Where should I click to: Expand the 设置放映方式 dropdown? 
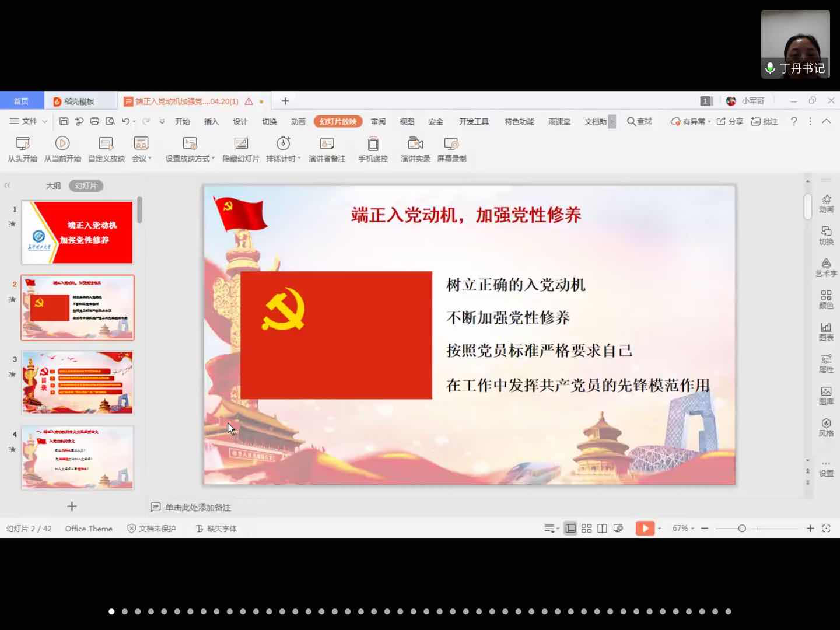(x=213, y=159)
